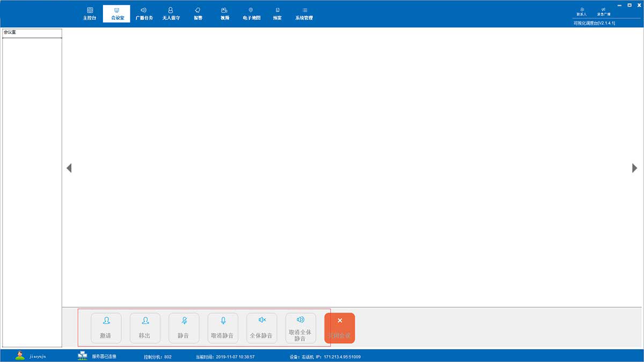Unmute selected member with 取消静音
Screen dimensions: 644x362
tap(223, 328)
